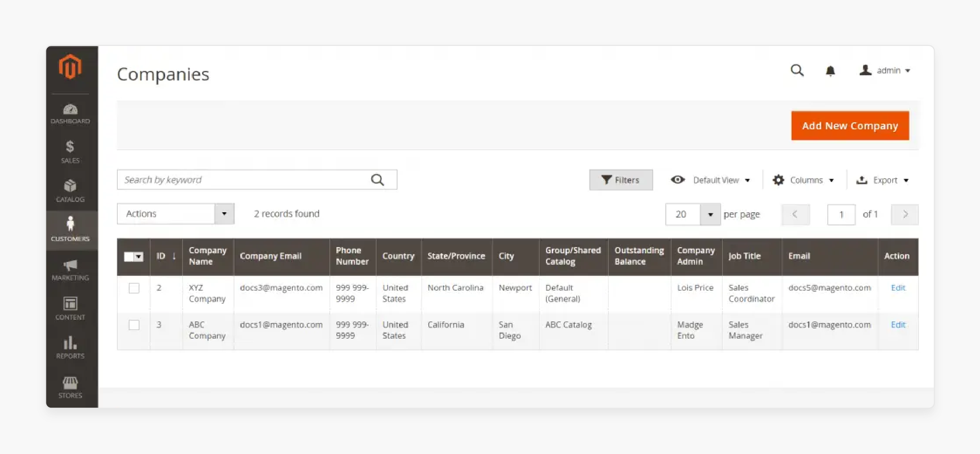Go to the previous page arrow
Viewport: 980px width, 454px height.
click(795, 214)
